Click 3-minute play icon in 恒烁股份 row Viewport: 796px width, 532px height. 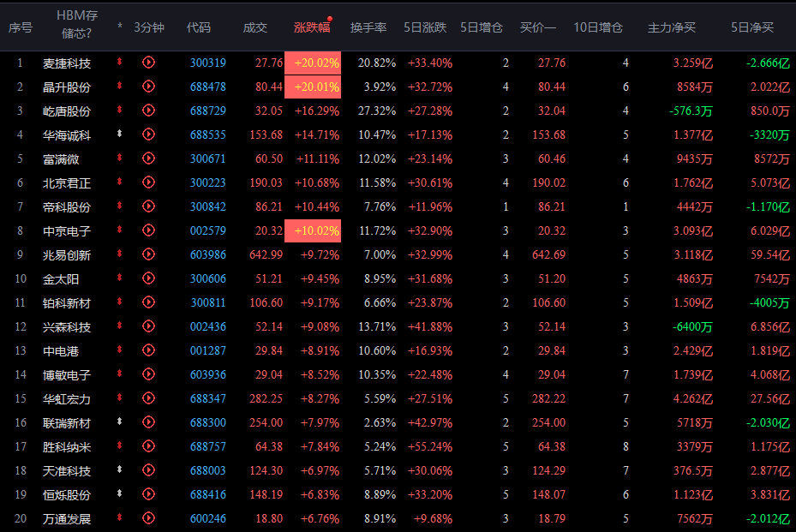click(148, 494)
